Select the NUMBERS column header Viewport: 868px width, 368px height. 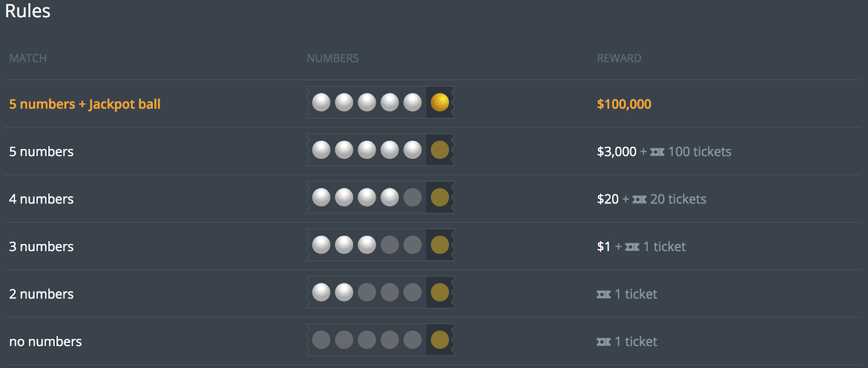(333, 58)
